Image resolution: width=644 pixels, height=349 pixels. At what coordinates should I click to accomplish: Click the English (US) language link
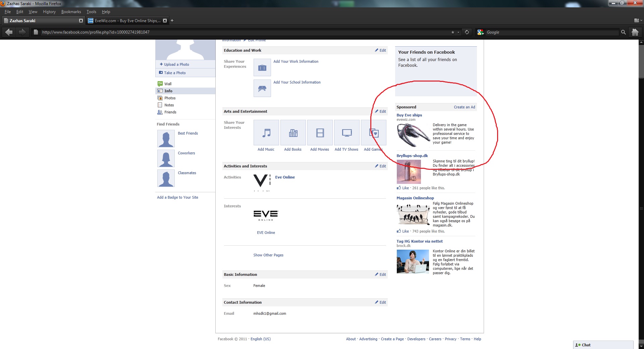tap(261, 339)
